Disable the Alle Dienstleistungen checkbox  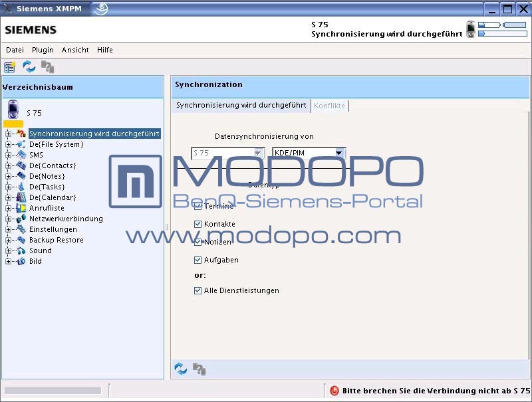click(x=198, y=291)
